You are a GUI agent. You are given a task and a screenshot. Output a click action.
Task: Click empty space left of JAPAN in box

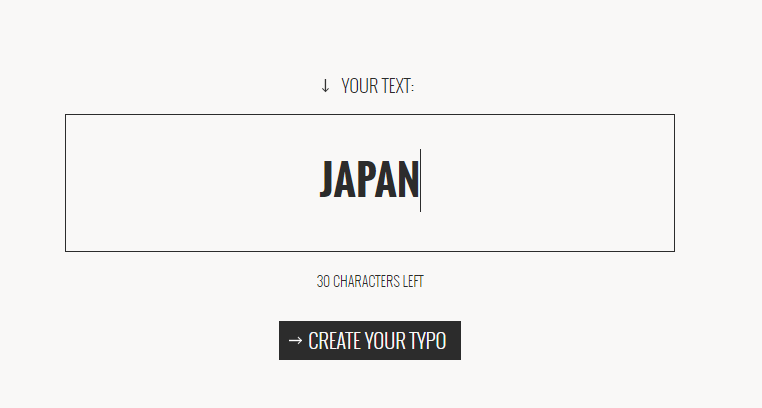[180, 183]
